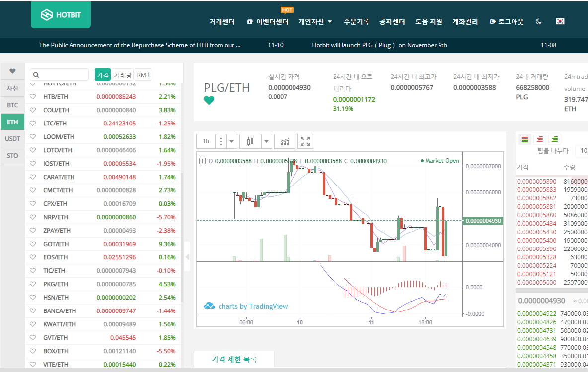Favorite the GVT/ETH pair heart
Viewport: 588px width, 372px height.
tap(33, 338)
